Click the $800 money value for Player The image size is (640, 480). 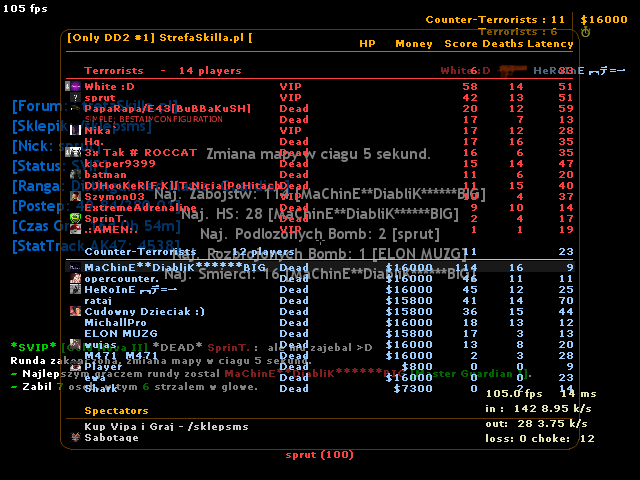(417, 367)
